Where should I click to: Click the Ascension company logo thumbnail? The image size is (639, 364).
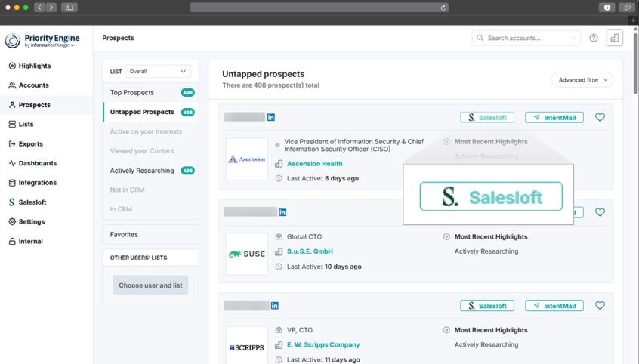tap(246, 159)
